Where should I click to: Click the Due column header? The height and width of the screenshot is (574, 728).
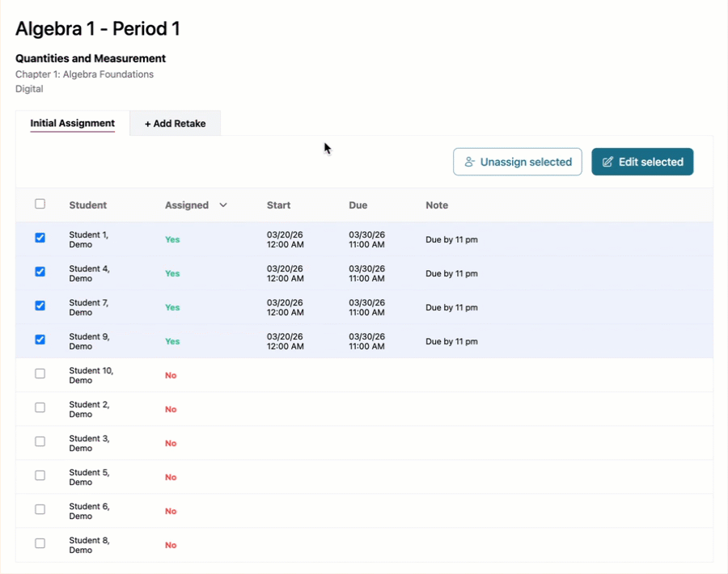coord(358,205)
